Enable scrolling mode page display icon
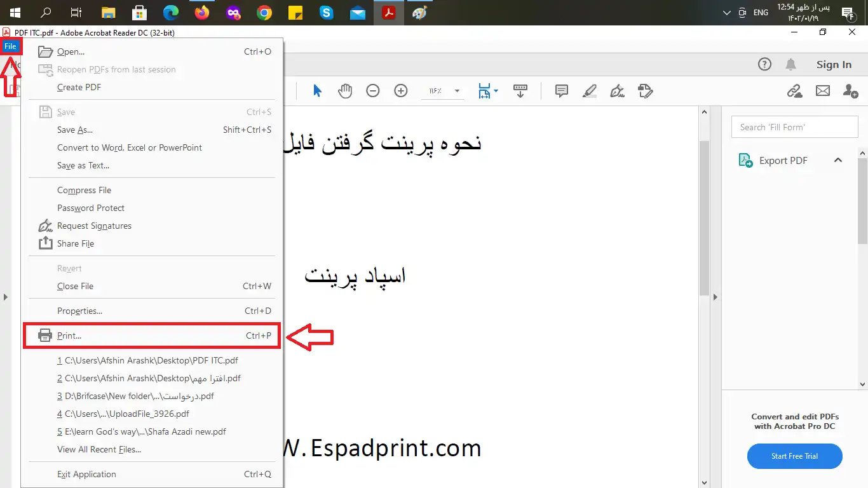The image size is (868, 488). (520, 91)
